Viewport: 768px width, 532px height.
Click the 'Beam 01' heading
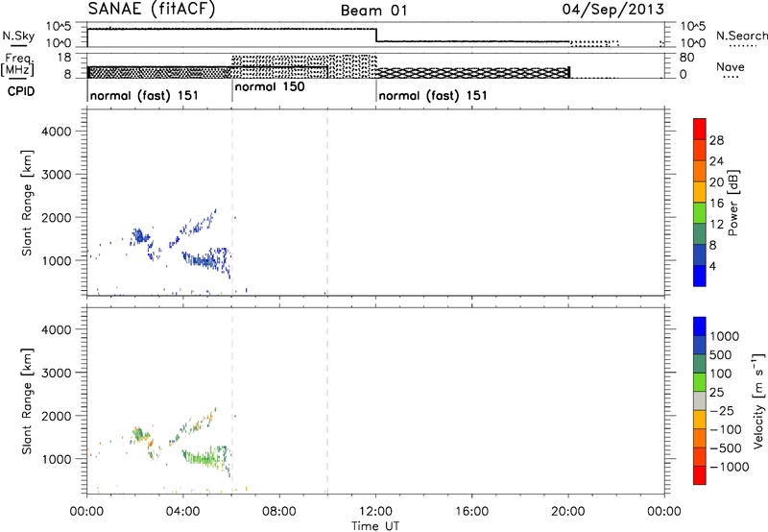(x=374, y=11)
